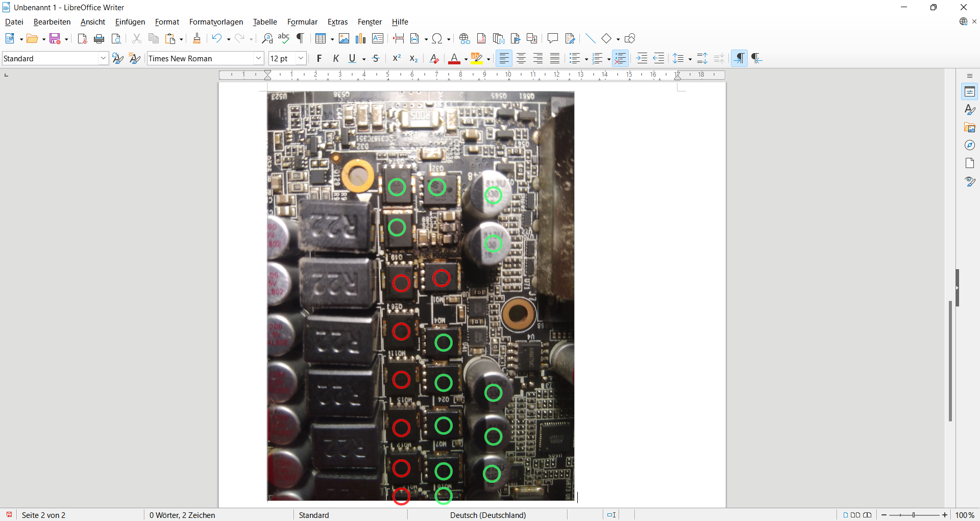Click the Paste clipboard icon
This screenshot has width=980, height=521.
(170, 38)
